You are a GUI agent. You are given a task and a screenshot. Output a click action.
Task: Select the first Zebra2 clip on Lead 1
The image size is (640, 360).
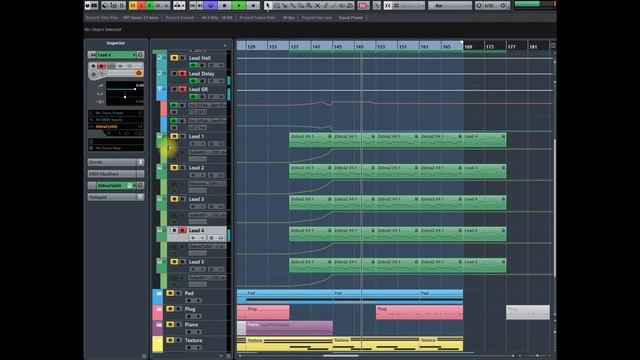pyautogui.click(x=311, y=140)
